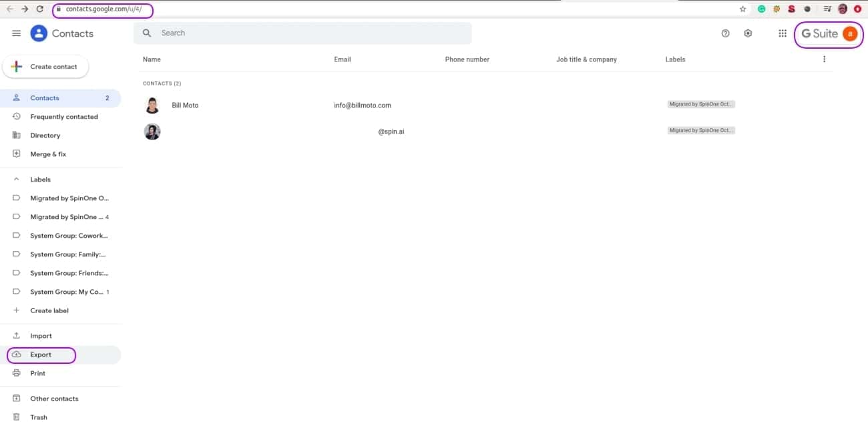Open the Trash from the sidebar icon
The image size is (868, 436).
[16, 417]
